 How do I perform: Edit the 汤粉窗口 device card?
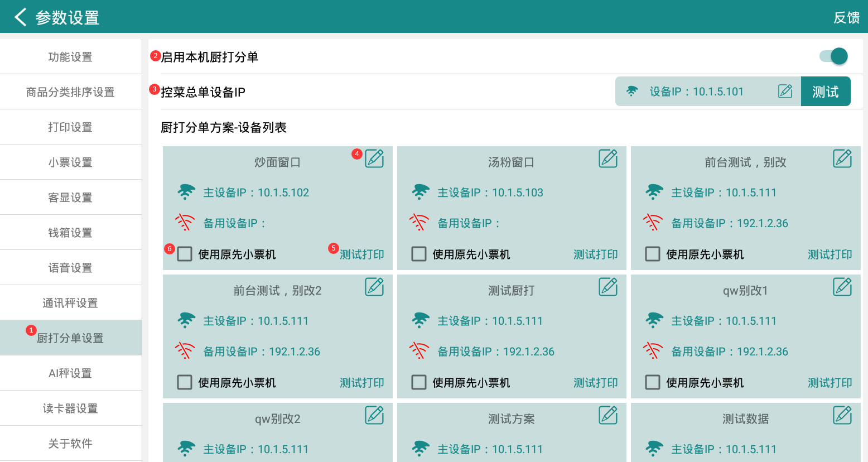[x=608, y=159]
